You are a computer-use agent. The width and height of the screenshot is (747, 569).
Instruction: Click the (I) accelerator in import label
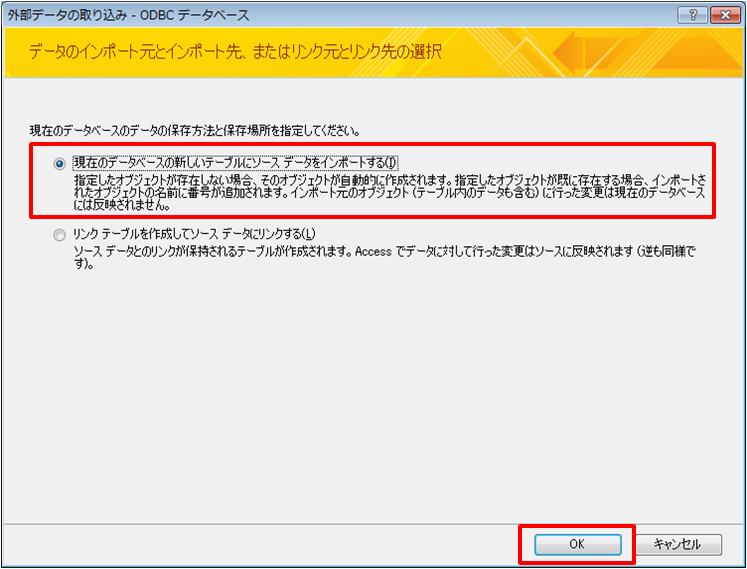391,163
